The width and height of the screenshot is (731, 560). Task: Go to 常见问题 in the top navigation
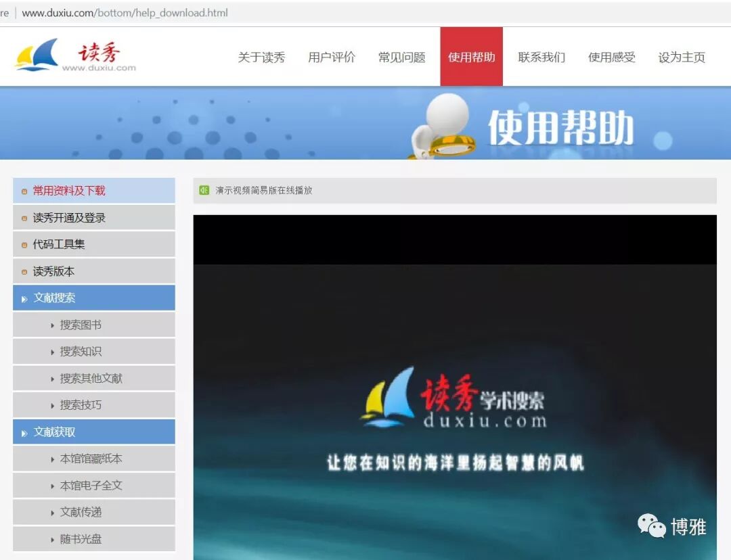(401, 57)
